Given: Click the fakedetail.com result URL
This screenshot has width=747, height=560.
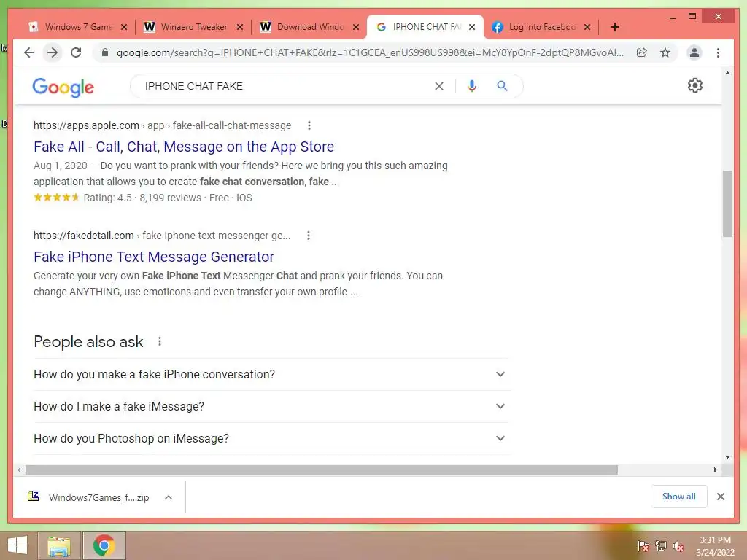Looking at the screenshot, I should click(x=161, y=236).
